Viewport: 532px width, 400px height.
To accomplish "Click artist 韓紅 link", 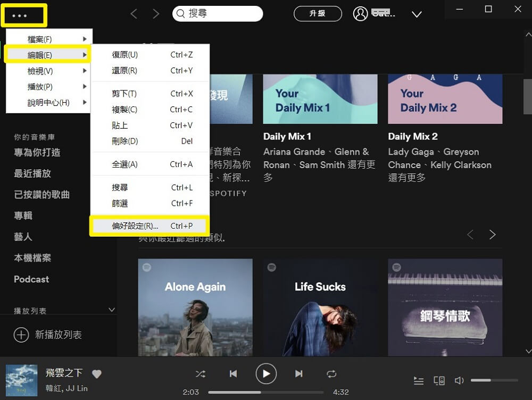I will pyautogui.click(x=54, y=388).
